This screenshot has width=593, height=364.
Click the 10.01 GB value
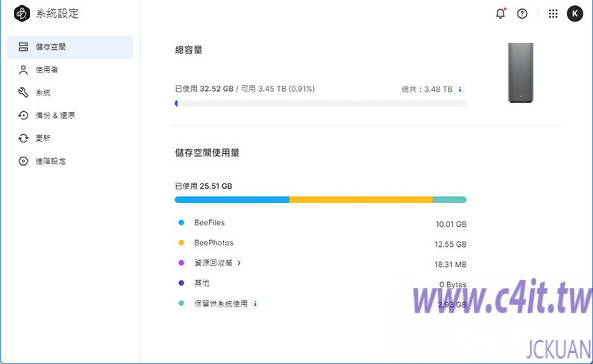[451, 224]
